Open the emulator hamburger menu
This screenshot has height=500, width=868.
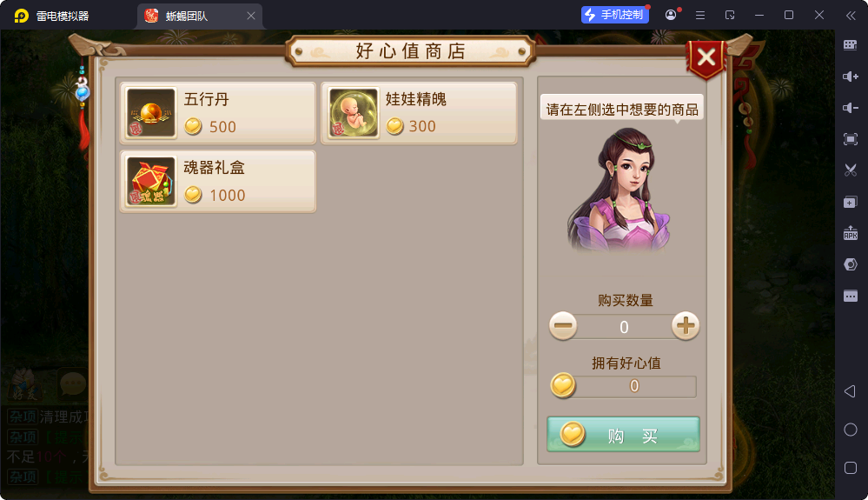[x=700, y=16]
